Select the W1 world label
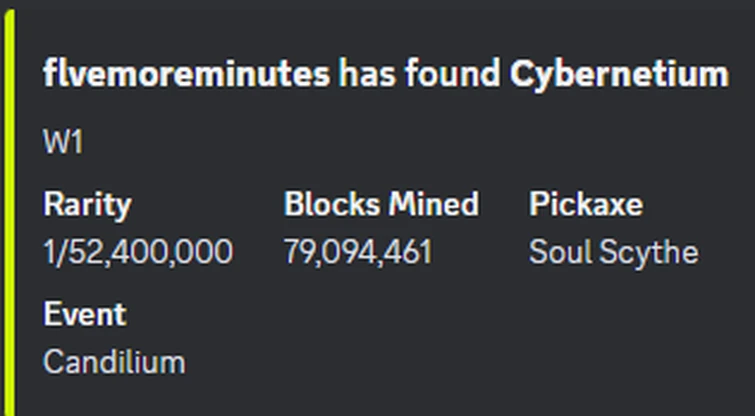 (63, 142)
